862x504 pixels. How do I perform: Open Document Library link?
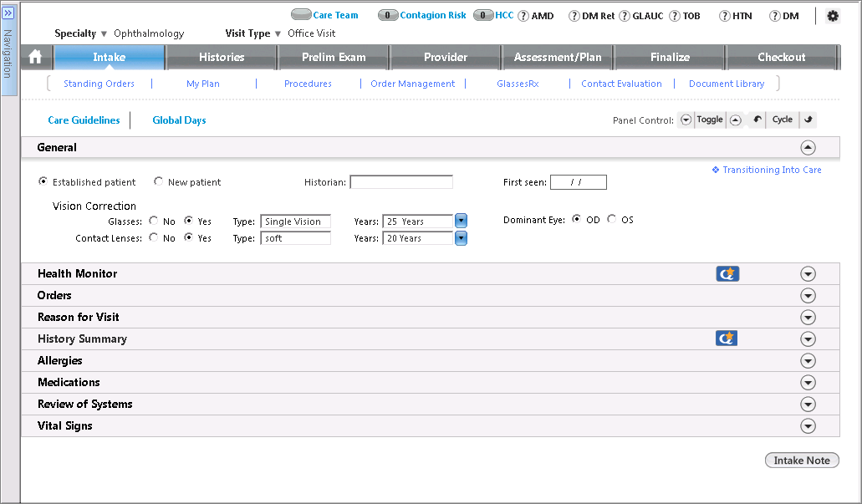tap(727, 84)
